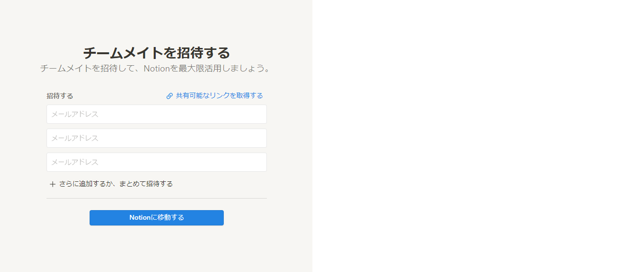This screenshot has width=644, height=272.
Task: Click the plus icon before さらに追加するか
Action: tap(53, 184)
